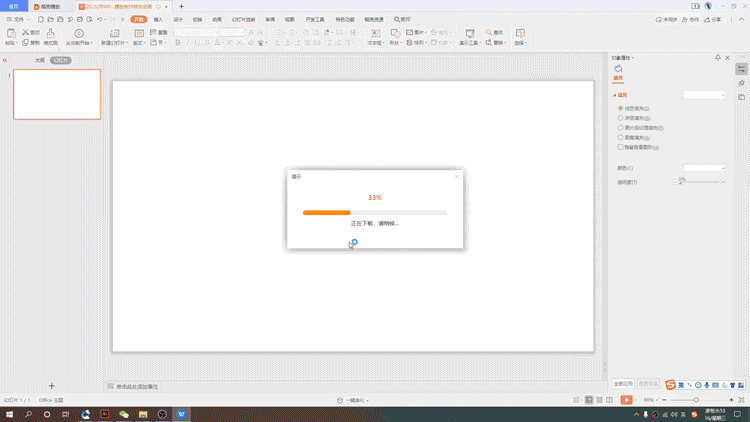750x422 pixels.
Task: Click the Find magnifier in ribbon
Action: (489, 32)
